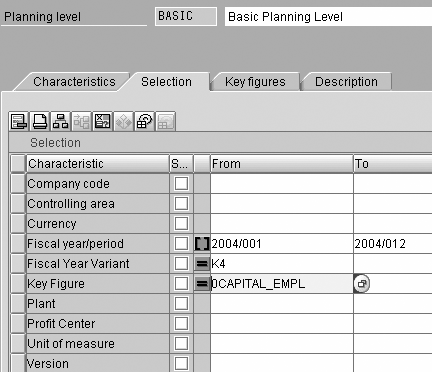This screenshot has width=432, height=372.
Task: Open the Key figures tab
Action: pyautogui.click(x=255, y=82)
